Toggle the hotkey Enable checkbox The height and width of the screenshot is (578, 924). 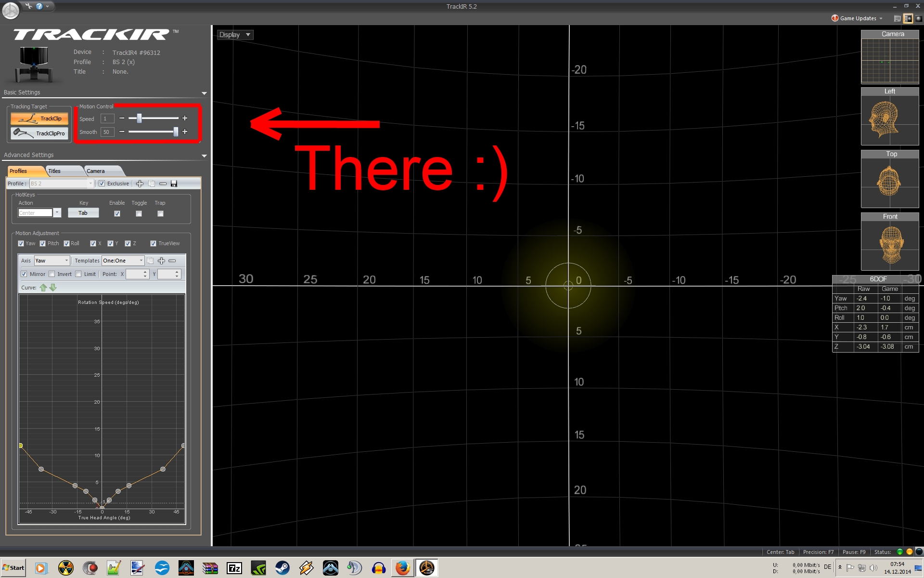coord(117,213)
